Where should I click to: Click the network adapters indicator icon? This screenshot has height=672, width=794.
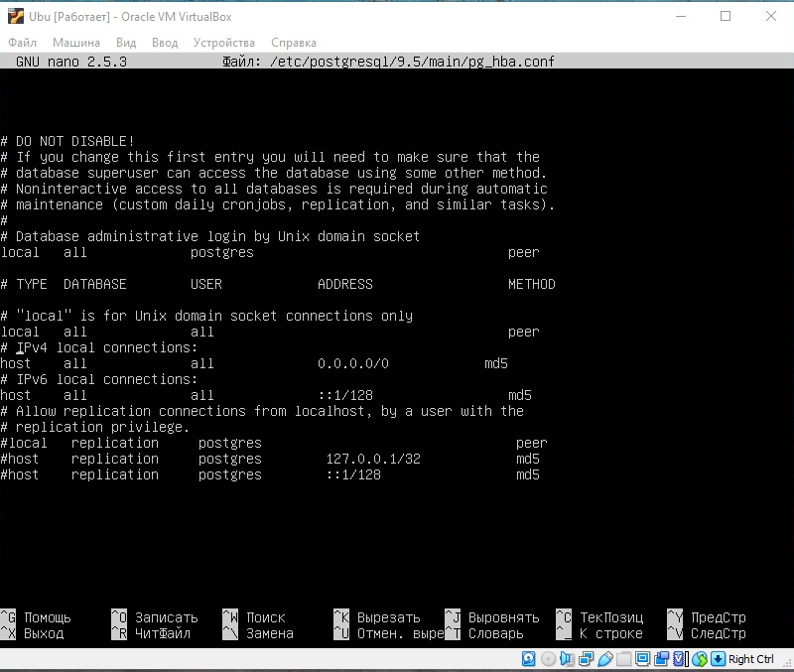click(x=587, y=659)
